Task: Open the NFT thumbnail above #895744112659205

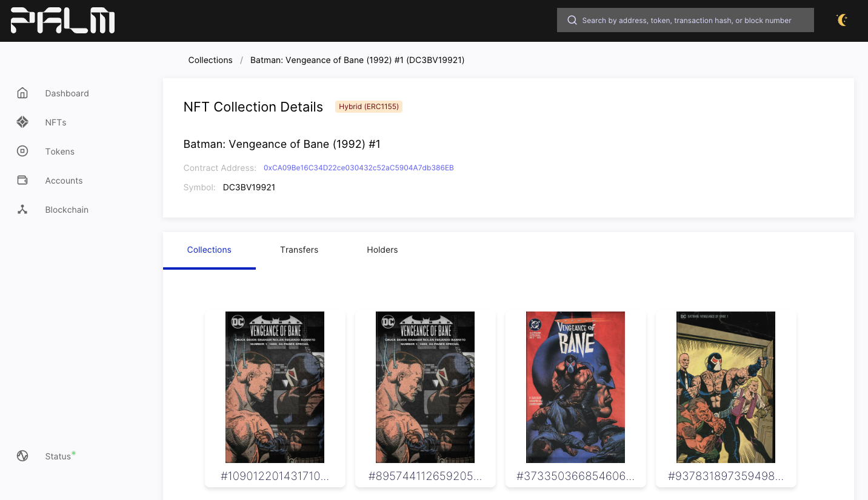Action: pos(425,387)
